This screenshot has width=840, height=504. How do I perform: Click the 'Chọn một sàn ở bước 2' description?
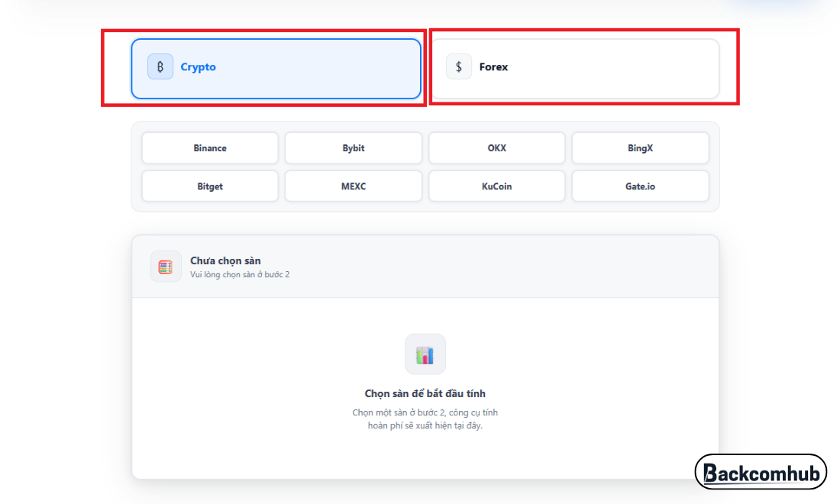pos(425,418)
